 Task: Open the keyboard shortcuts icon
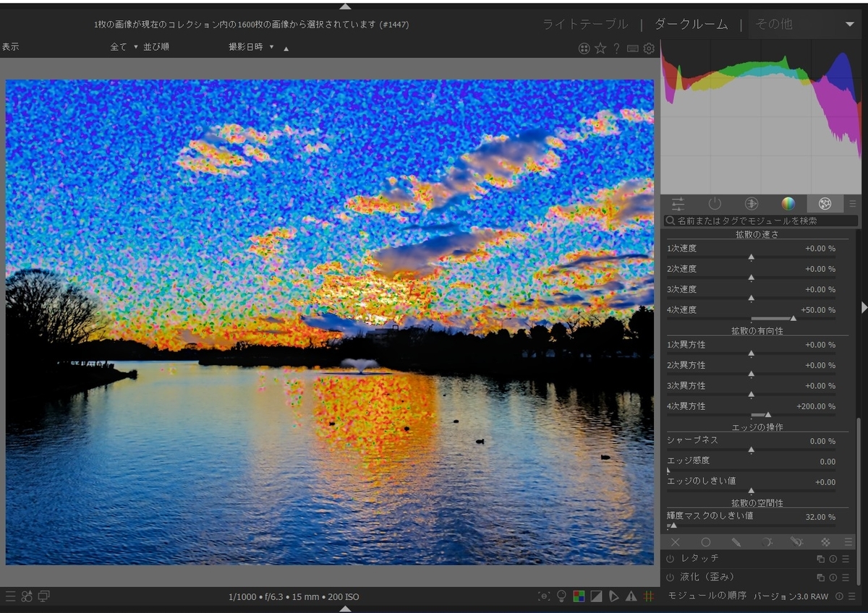pyautogui.click(x=633, y=48)
